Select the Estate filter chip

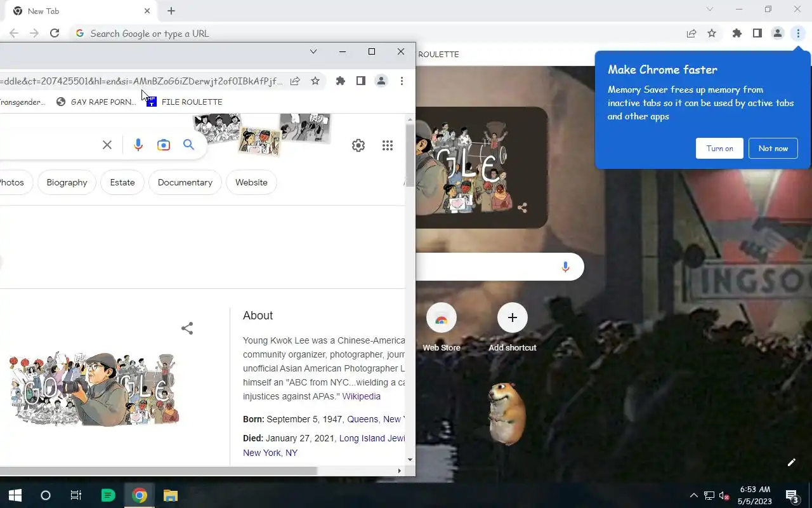point(122,182)
